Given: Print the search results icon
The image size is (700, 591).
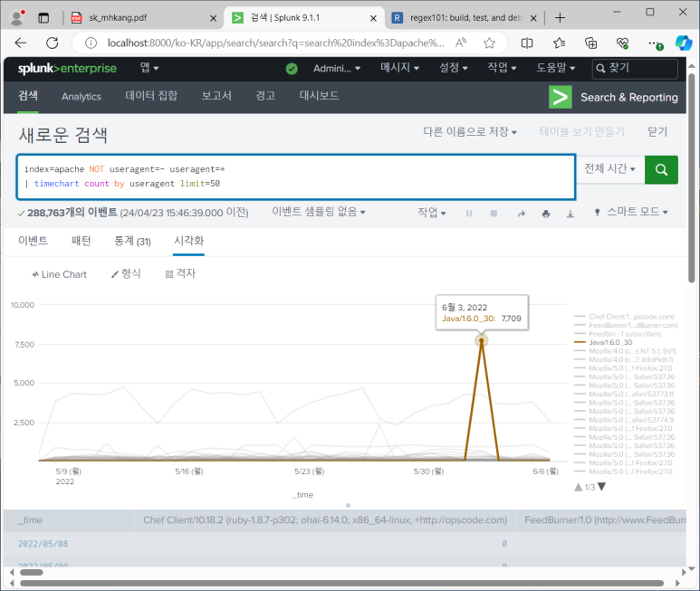Looking at the screenshot, I should click(545, 214).
